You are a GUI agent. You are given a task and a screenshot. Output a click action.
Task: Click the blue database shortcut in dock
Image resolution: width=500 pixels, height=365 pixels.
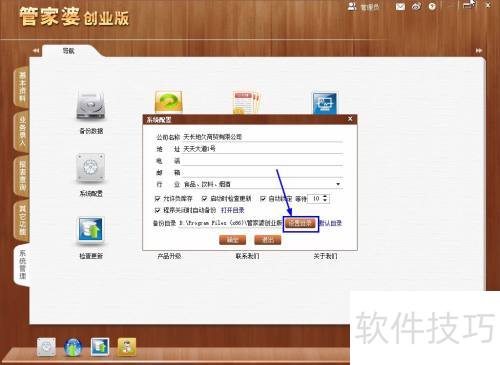coord(100,347)
